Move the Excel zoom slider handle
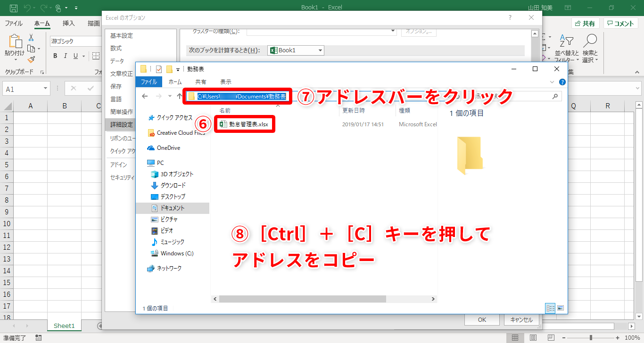644x343 pixels. click(591, 338)
